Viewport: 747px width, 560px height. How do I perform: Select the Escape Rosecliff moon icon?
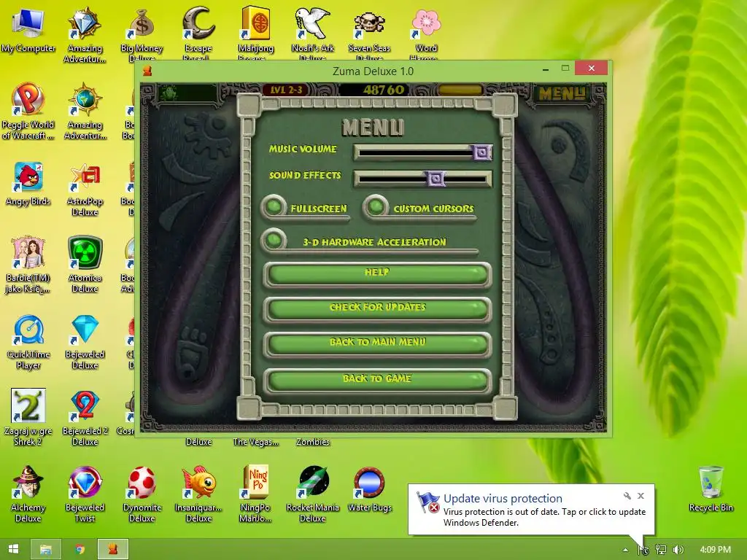(x=198, y=34)
